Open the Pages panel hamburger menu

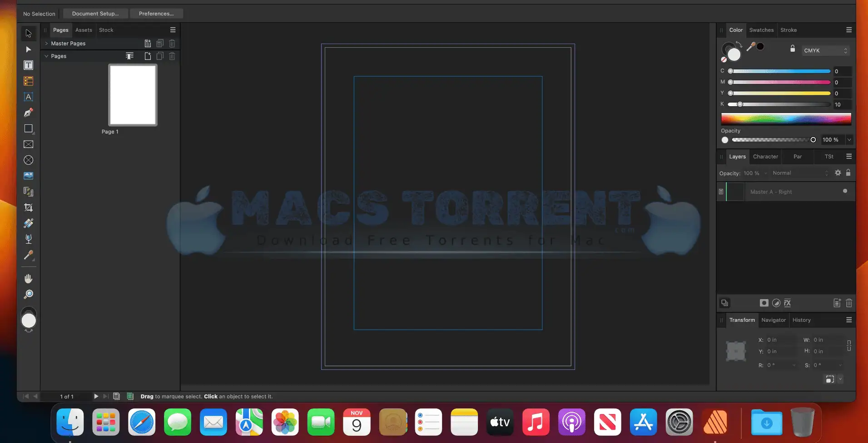pyautogui.click(x=173, y=30)
